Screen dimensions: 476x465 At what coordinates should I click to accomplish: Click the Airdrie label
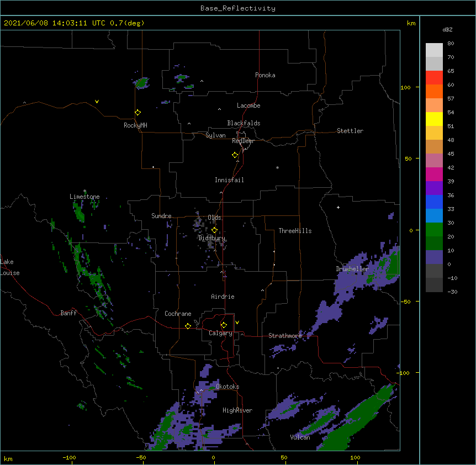pyautogui.click(x=223, y=297)
